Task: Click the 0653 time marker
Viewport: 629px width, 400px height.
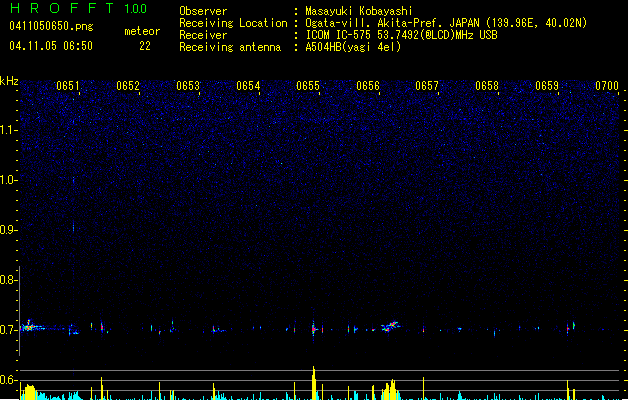Action: [188, 86]
